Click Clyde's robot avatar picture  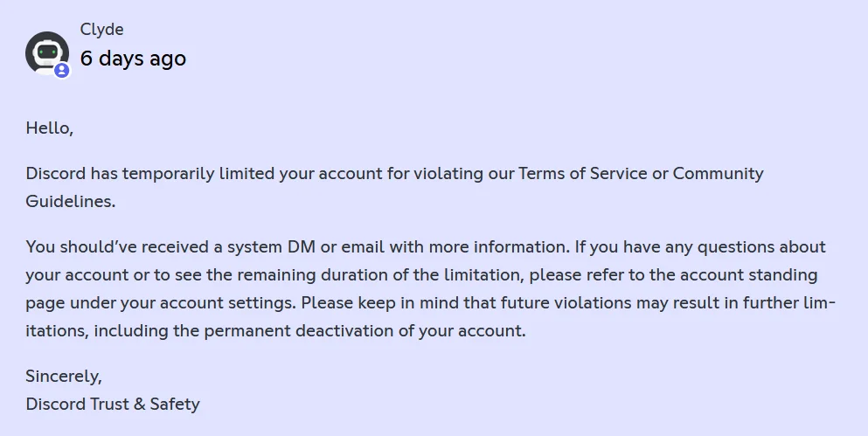pyautogui.click(x=45, y=53)
